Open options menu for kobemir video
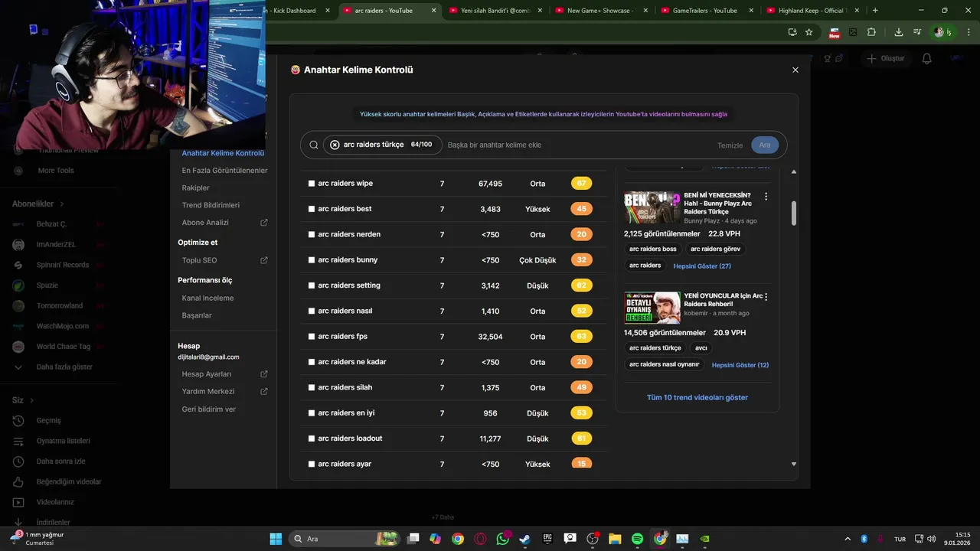 point(766,296)
